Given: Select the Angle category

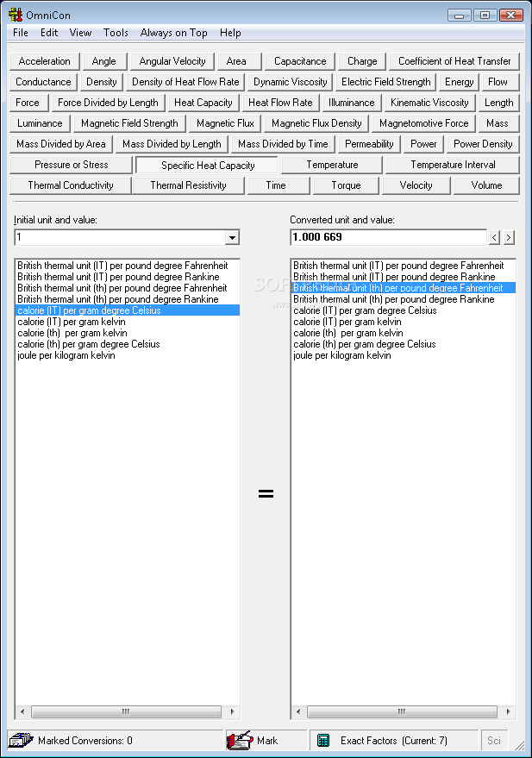Looking at the screenshot, I should point(103,61).
